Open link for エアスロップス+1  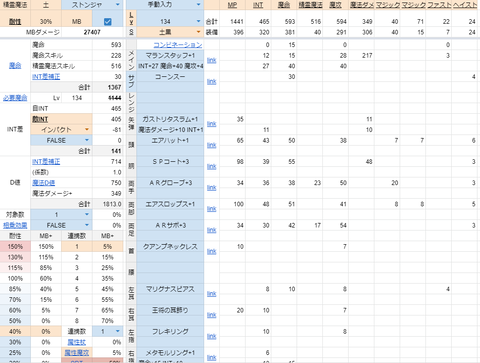(x=212, y=209)
